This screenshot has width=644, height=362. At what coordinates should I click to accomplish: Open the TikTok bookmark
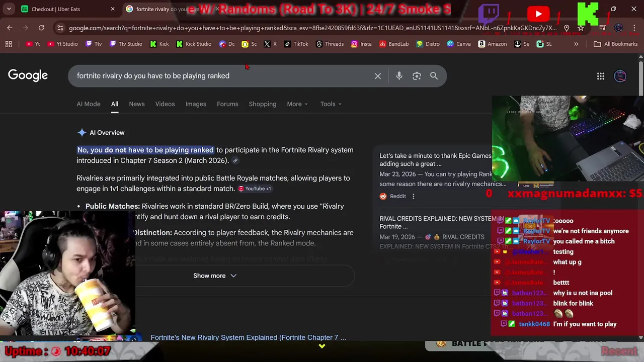296,44
